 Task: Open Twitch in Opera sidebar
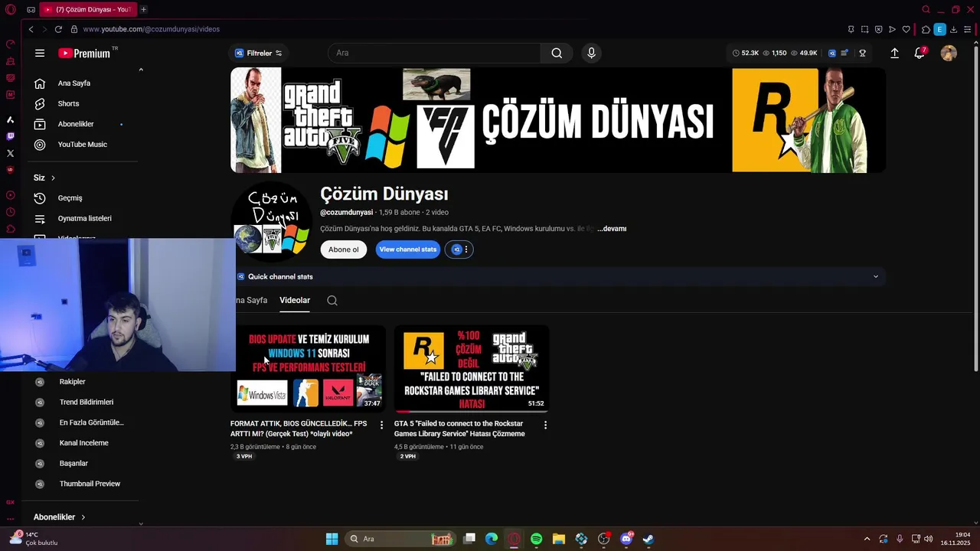click(x=10, y=136)
